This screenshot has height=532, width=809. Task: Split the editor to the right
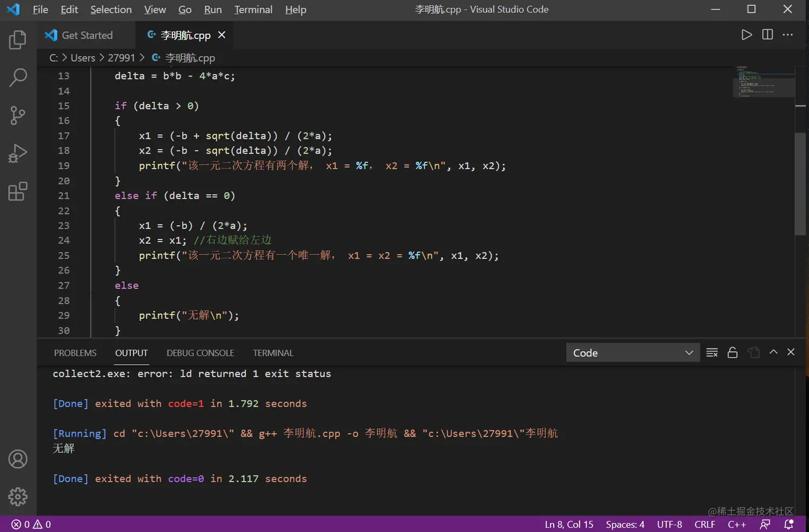(x=767, y=35)
